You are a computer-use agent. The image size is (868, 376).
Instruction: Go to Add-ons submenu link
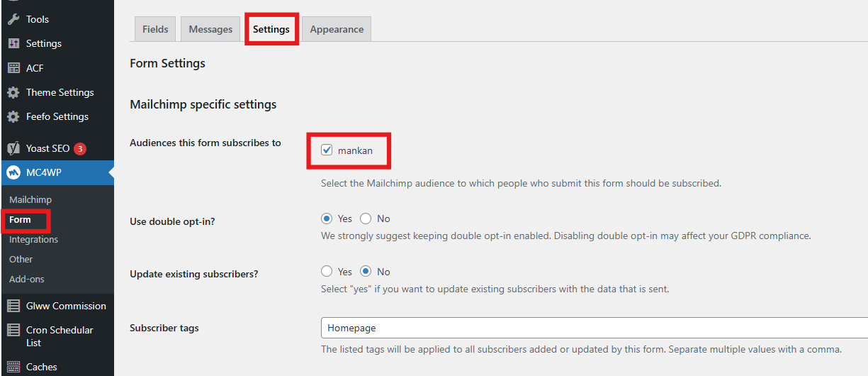click(27, 279)
